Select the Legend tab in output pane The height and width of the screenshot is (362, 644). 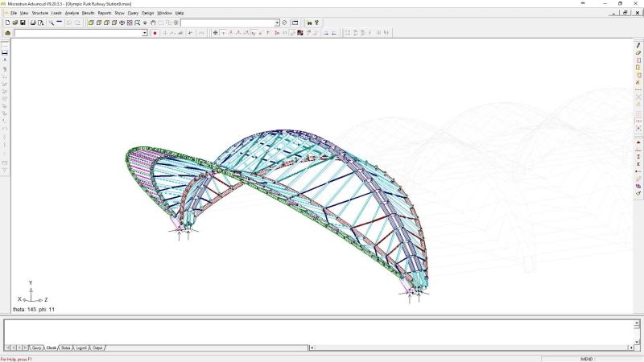pyautogui.click(x=81, y=348)
